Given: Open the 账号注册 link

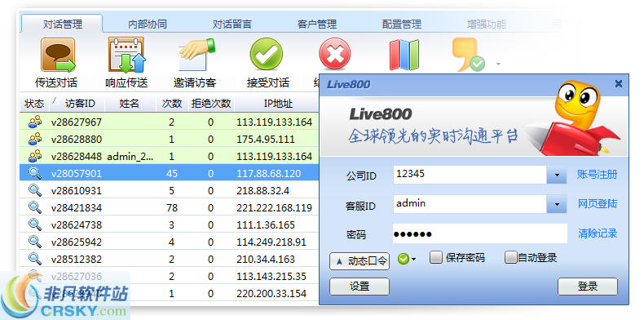Looking at the screenshot, I should point(598,175).
